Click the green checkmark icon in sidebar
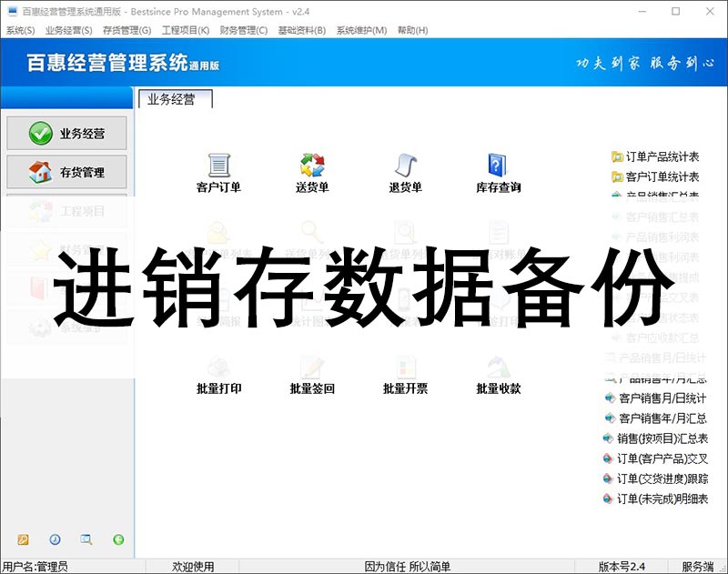Image resolution: width=728 pixels, height=574 pixels. click(x=40, y=133)
